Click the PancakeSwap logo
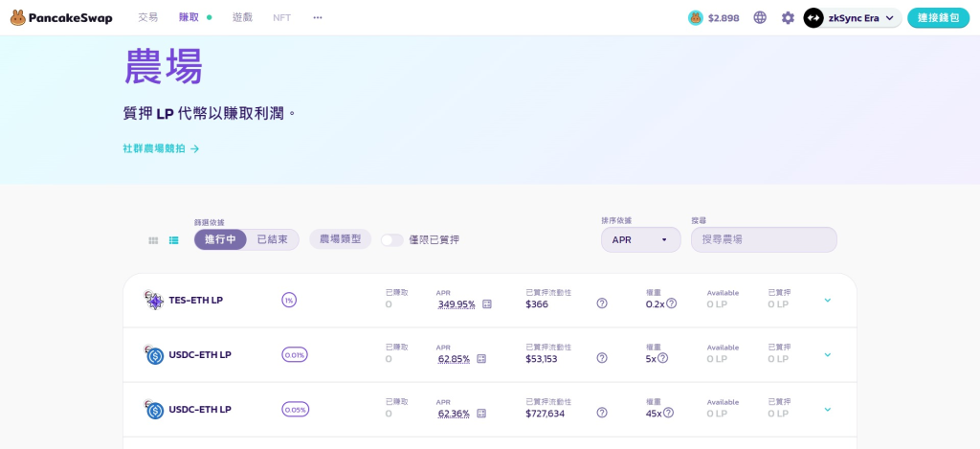The image size is (980, 449). coord(58,17)
